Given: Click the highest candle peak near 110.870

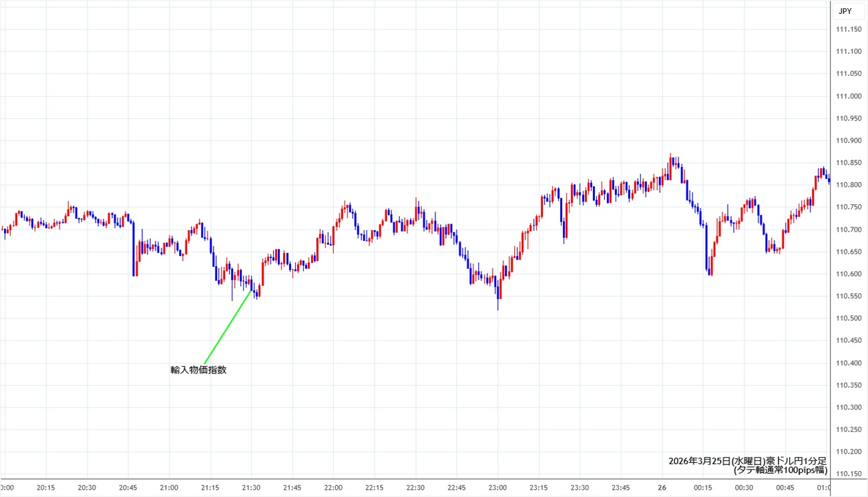Looking at the screenshot, I should 671,156.
